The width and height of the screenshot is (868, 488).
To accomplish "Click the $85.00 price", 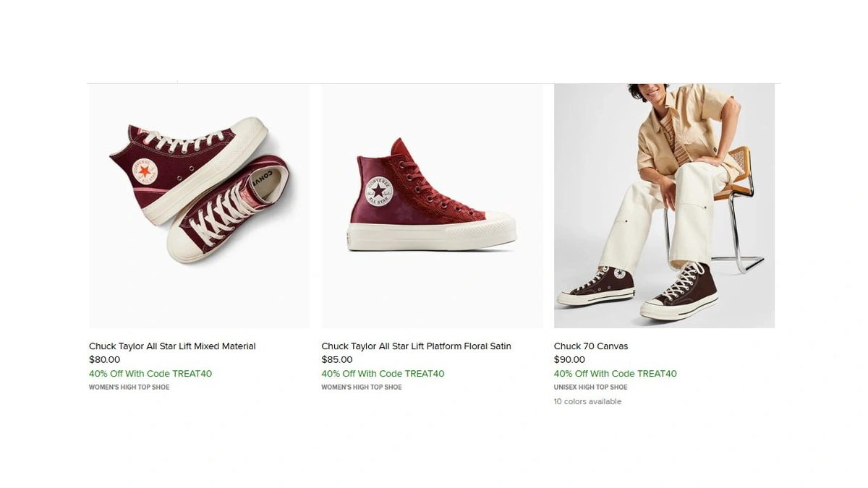I will click(337, 360).
